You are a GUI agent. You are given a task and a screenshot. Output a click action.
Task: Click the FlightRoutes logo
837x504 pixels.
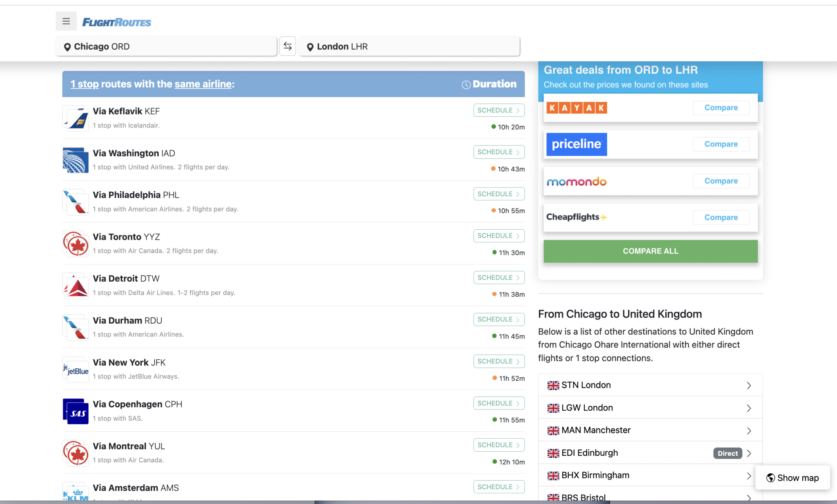click(117, 22)
